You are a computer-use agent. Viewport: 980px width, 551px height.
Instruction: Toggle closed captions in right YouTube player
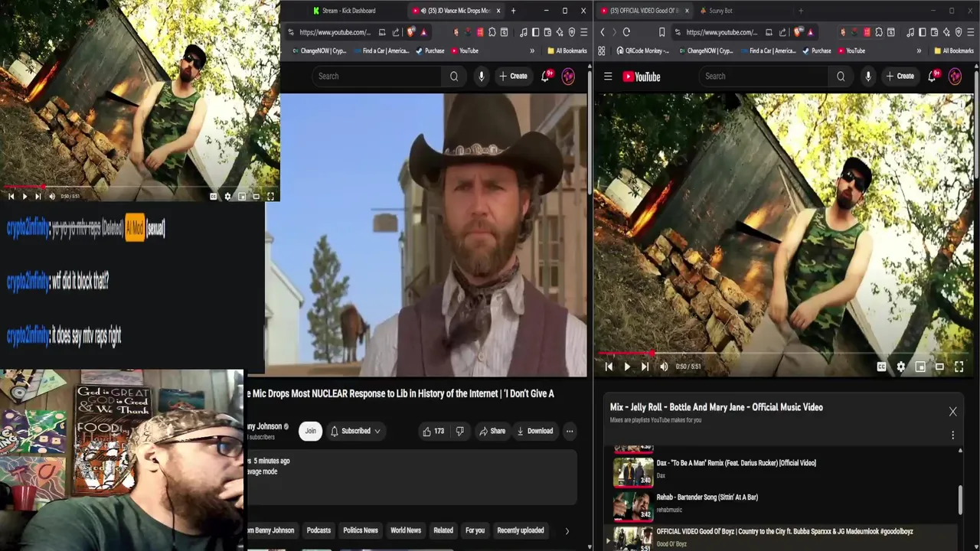point(882,367)
